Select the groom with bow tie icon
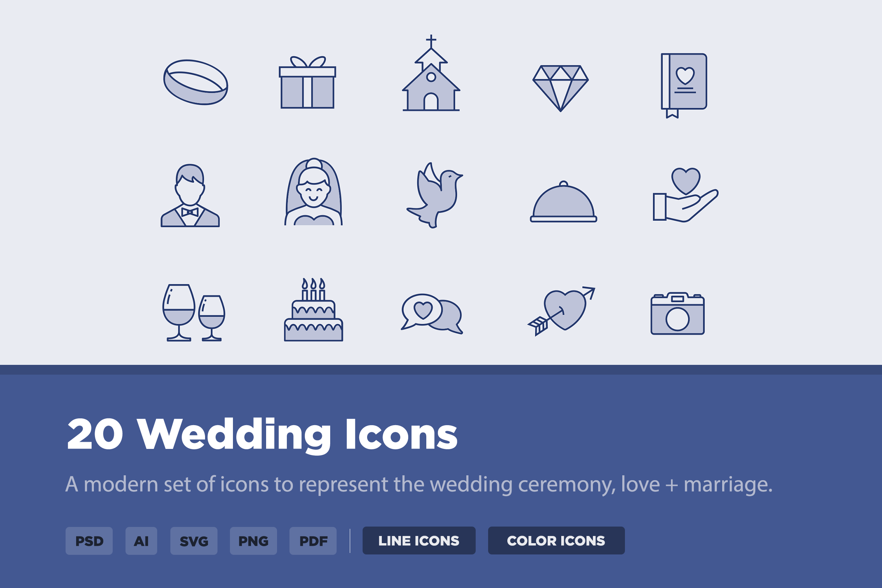 [190, 195]
